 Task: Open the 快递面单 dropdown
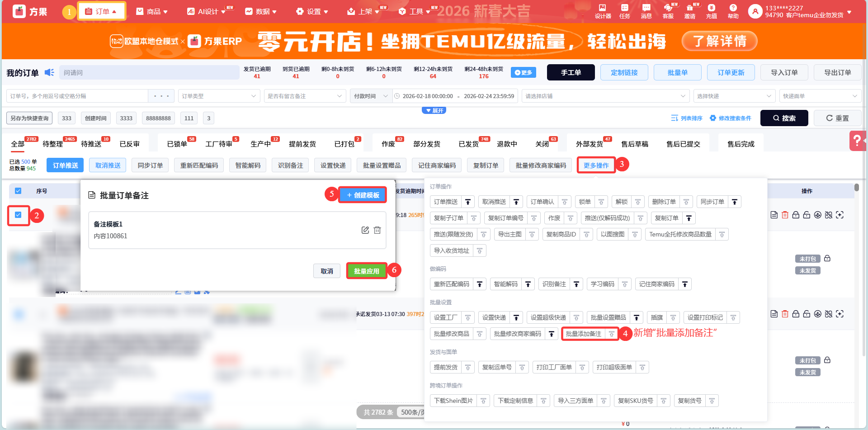820,96
